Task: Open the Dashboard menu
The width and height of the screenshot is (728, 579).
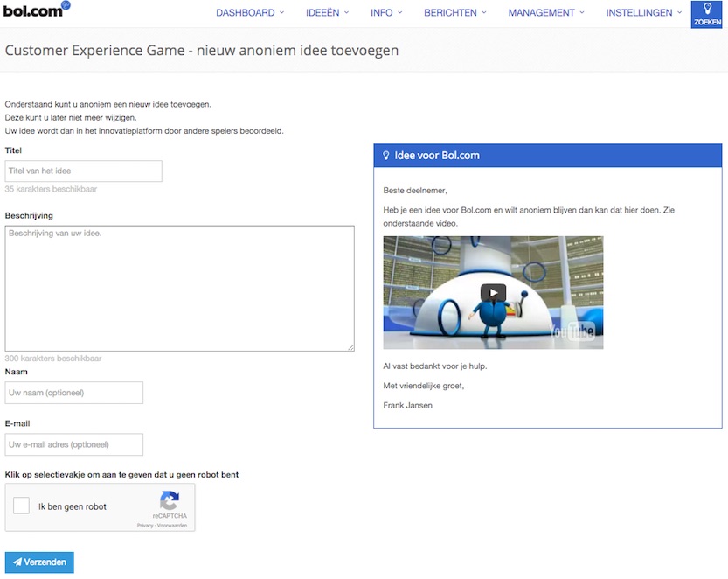Action: click(250, 13)
